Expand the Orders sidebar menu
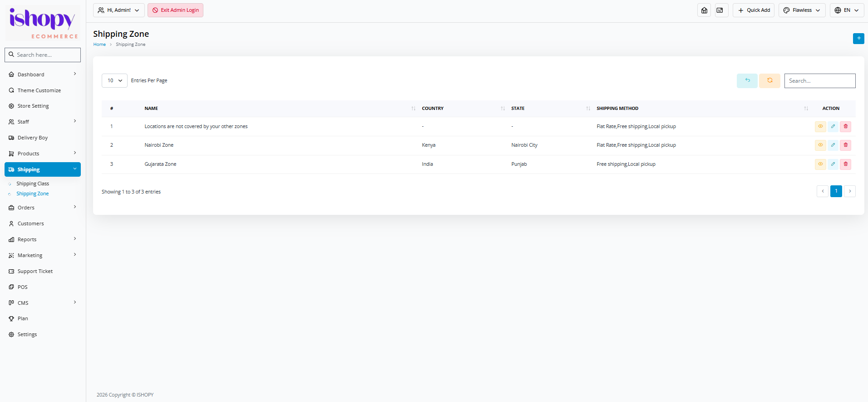Viewport: 868px width, 402px height. [43, 208]
